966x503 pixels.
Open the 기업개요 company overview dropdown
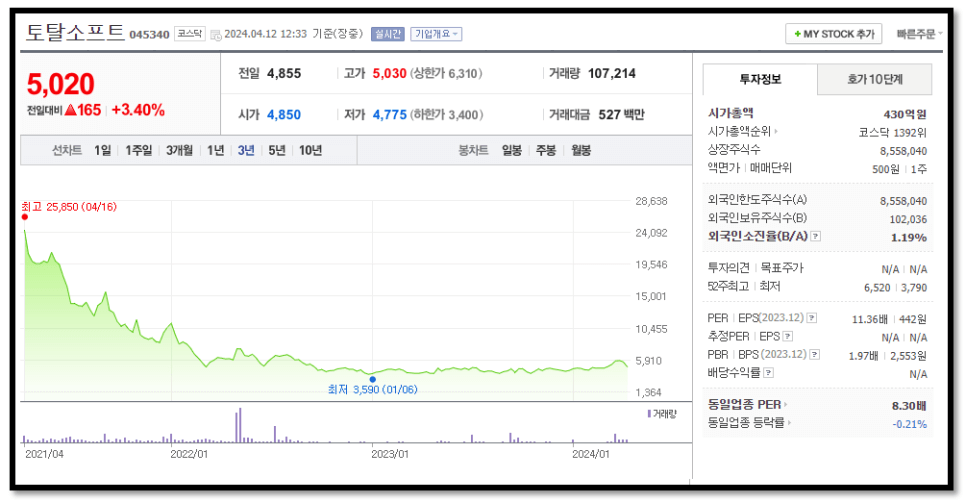[436, 34]
